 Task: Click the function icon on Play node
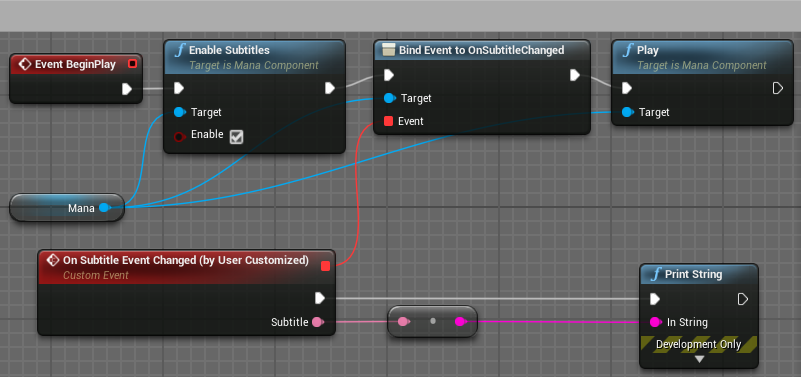click(x=628, y=51)
